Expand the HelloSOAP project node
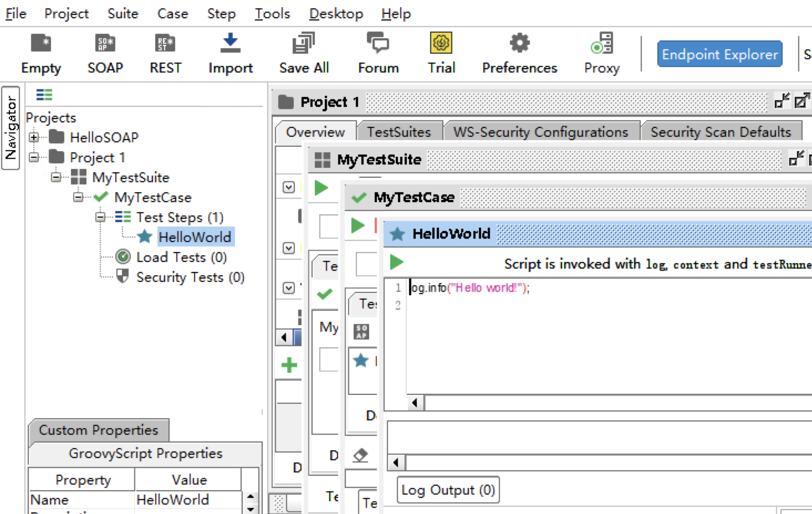The image size is (812, 514). [34, 137]
